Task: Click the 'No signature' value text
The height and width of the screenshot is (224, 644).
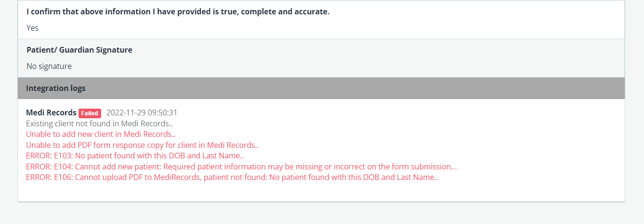Action: (x=49, y=66)
